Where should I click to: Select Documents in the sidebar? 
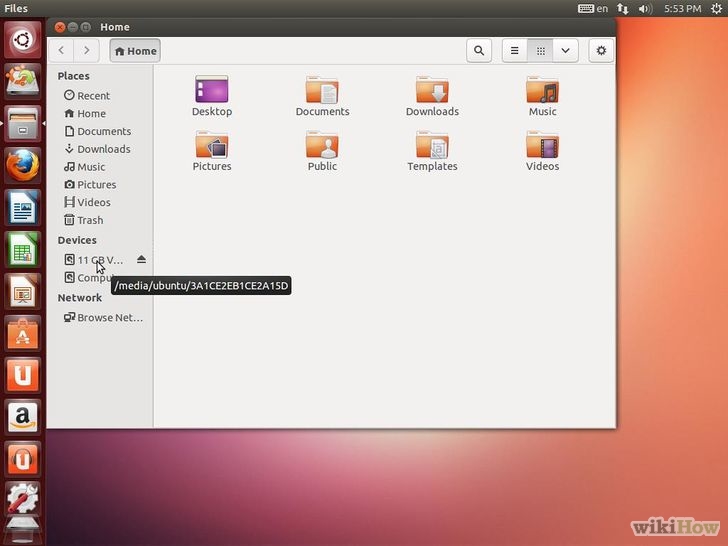[x=100, y=131]
